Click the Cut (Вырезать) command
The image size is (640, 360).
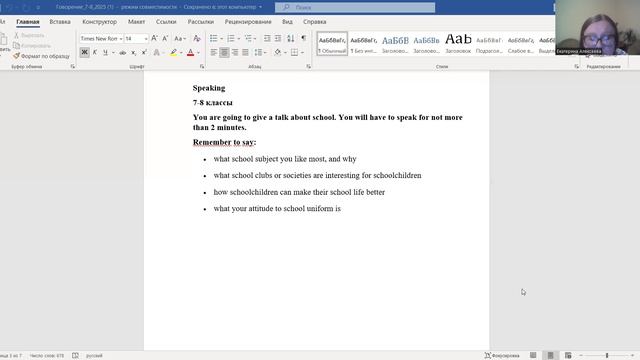29,36
